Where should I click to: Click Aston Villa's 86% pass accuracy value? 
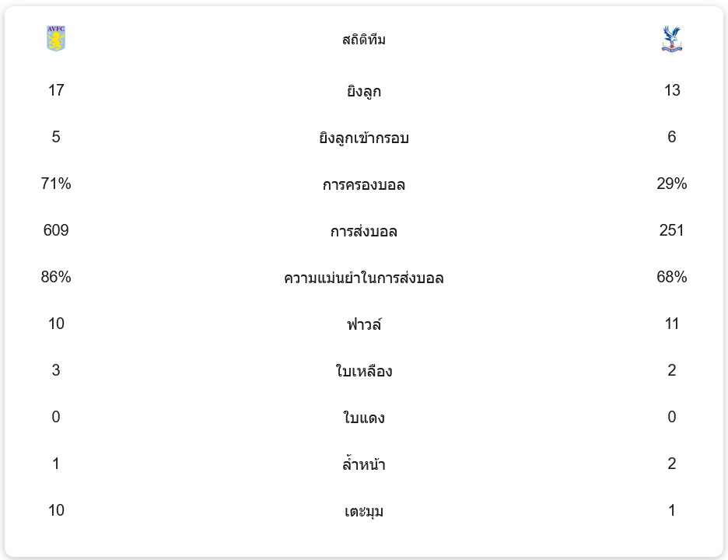coord(56,277)
